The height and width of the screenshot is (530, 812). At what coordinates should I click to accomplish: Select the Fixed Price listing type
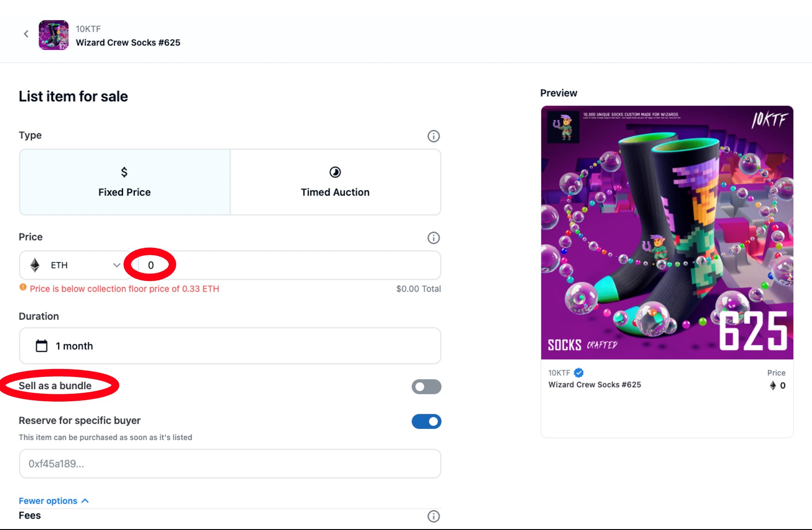coord(125,182)
